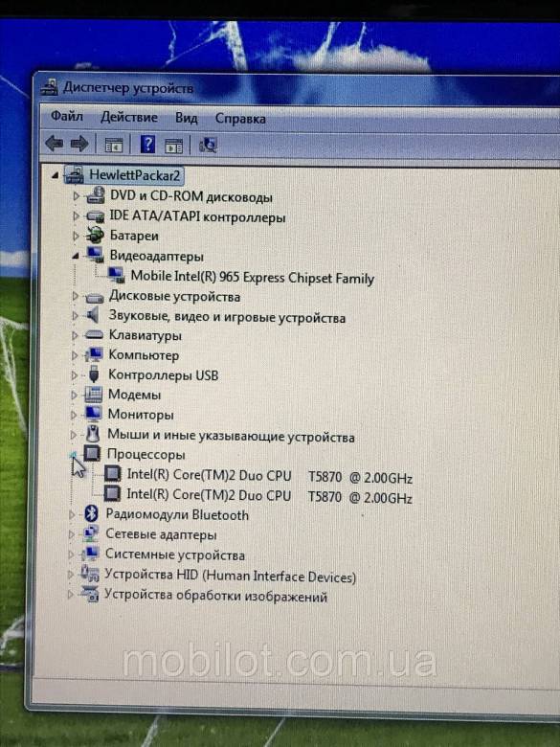This screenshot has height=747, width=560.
Task: Click the Видеоадаптеры display icon
Action: pos(95,255)
